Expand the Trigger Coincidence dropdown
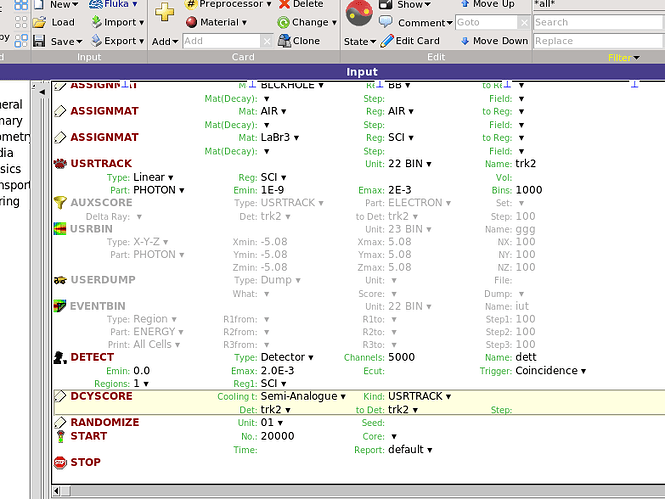Viewport: 665px width, 499px height. click(x=550, y=371)
